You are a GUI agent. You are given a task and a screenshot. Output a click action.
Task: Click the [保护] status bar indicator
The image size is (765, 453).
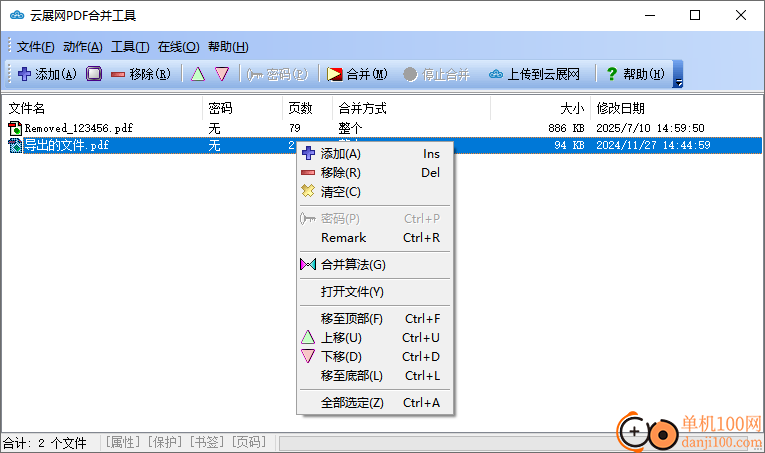165,442
